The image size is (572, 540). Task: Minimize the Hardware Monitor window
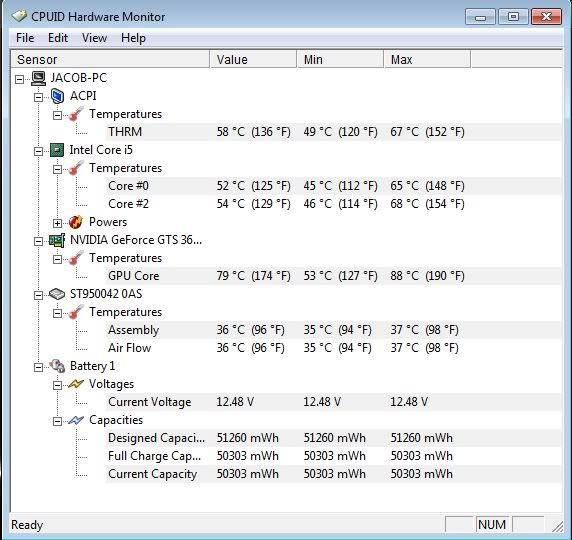(x=480, y=17)
